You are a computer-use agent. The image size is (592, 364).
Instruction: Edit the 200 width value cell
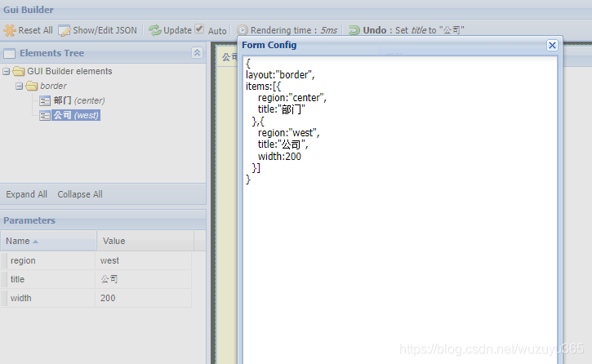[x=144, y=298]
